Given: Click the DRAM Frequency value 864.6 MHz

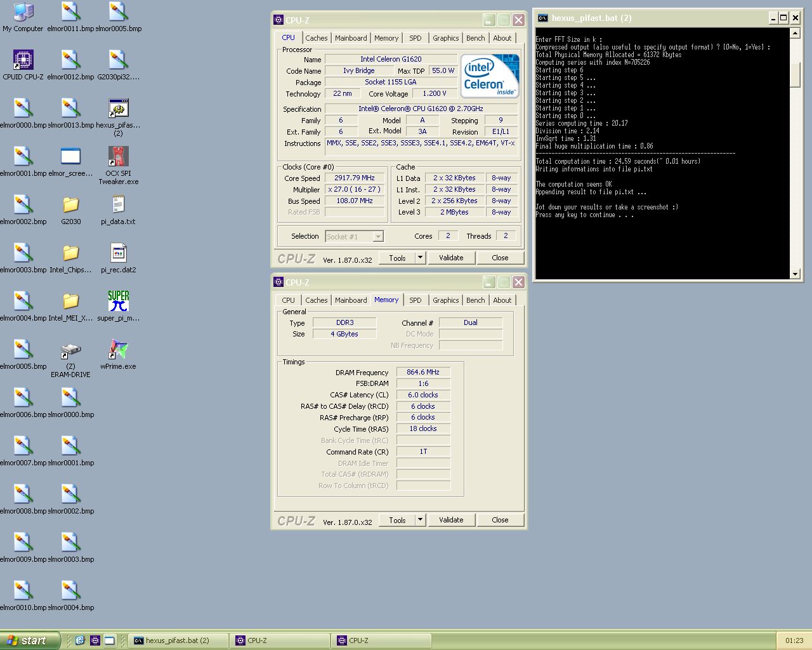Looking at the screenshot, I should (423, 373).
